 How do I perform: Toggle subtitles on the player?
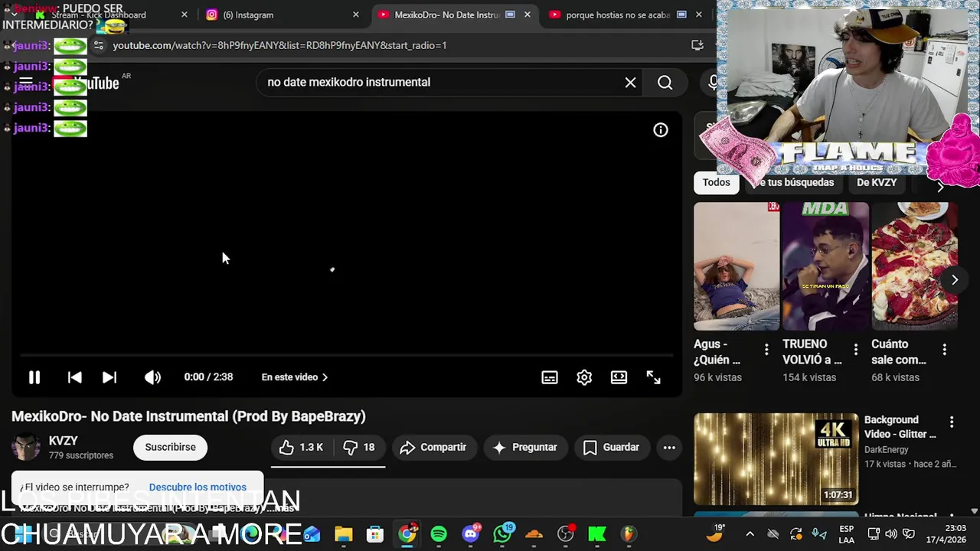(x=550, y=377)
